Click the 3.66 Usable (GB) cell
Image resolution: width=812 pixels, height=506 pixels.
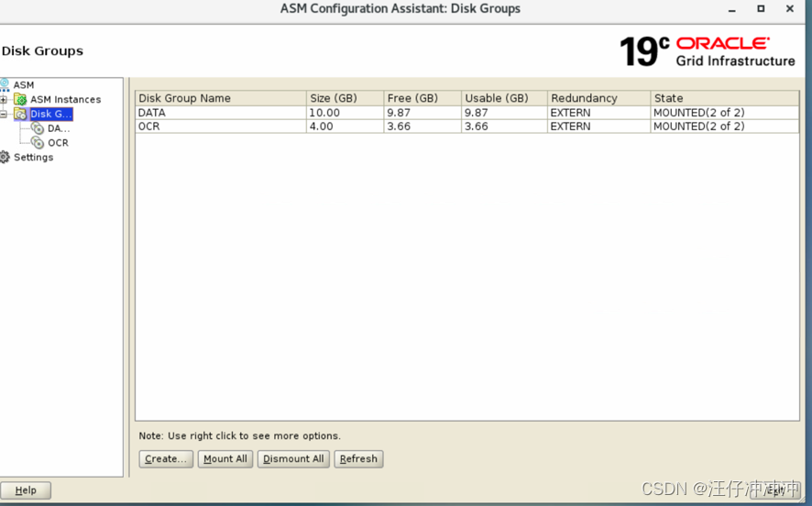click(504, 126)
